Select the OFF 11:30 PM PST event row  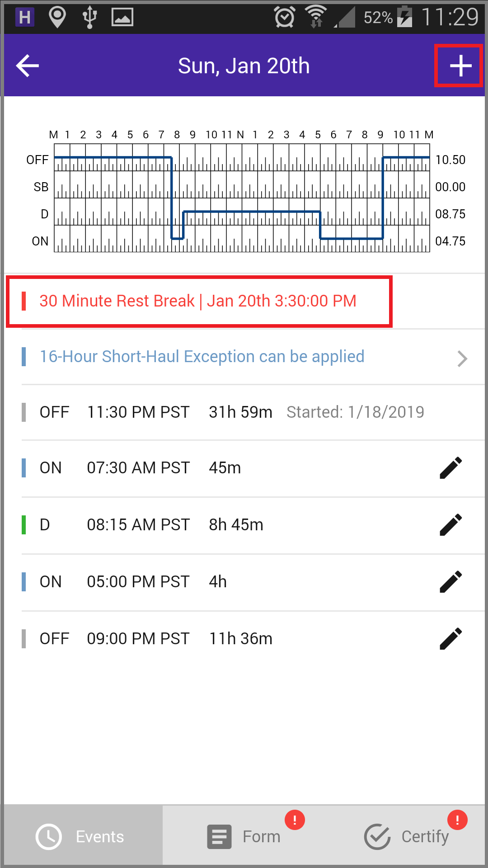point(253,412)
